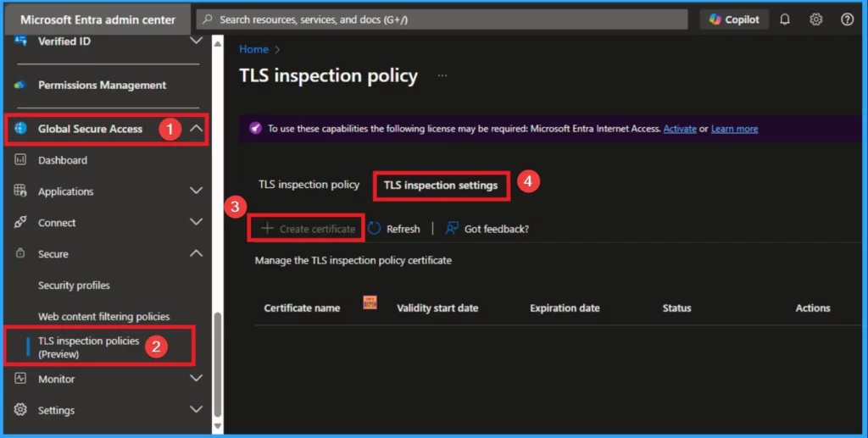868x438 pixels.
Task: Click the rocket icon in license banner
Action: [x=255, y=128]
